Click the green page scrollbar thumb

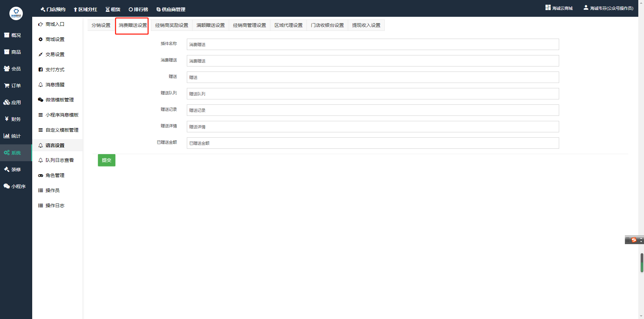pos(642,263)
